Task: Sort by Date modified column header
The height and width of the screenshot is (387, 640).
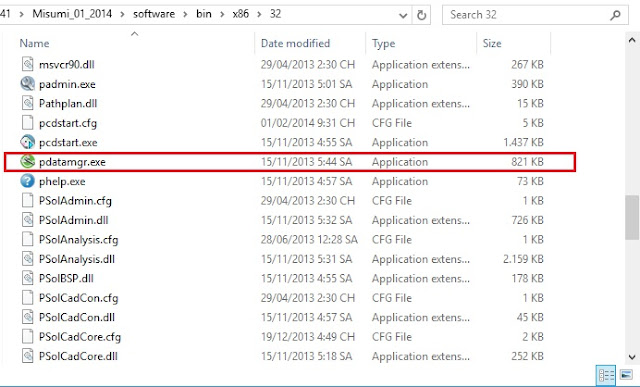Action: point(295,43)
